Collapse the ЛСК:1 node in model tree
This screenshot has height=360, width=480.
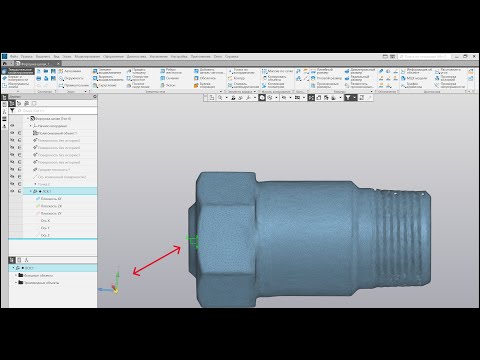(x=31, y=191)
